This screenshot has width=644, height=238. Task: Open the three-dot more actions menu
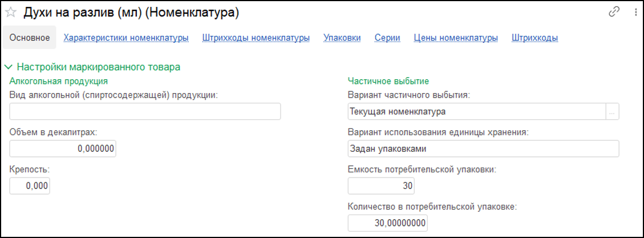pyautogui.click(x=635, y=12)
